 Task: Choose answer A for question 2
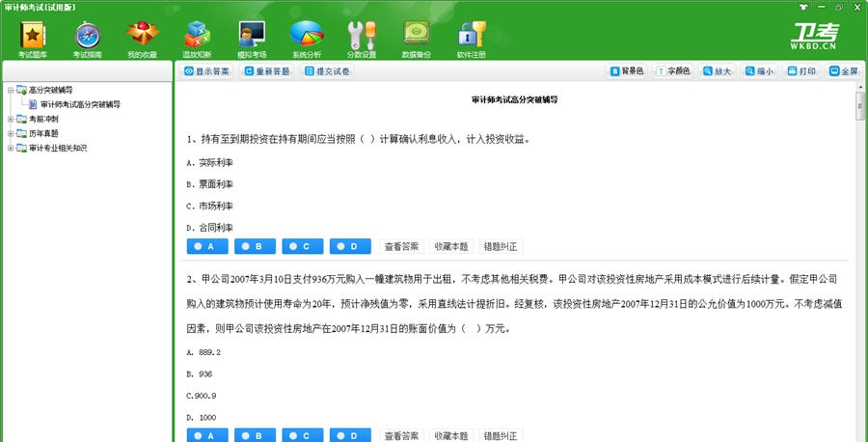click(x=207, y=435)
